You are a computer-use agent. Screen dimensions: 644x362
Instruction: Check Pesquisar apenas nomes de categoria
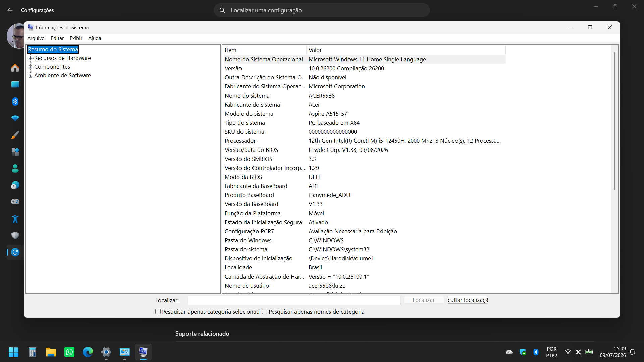point(265,312)
